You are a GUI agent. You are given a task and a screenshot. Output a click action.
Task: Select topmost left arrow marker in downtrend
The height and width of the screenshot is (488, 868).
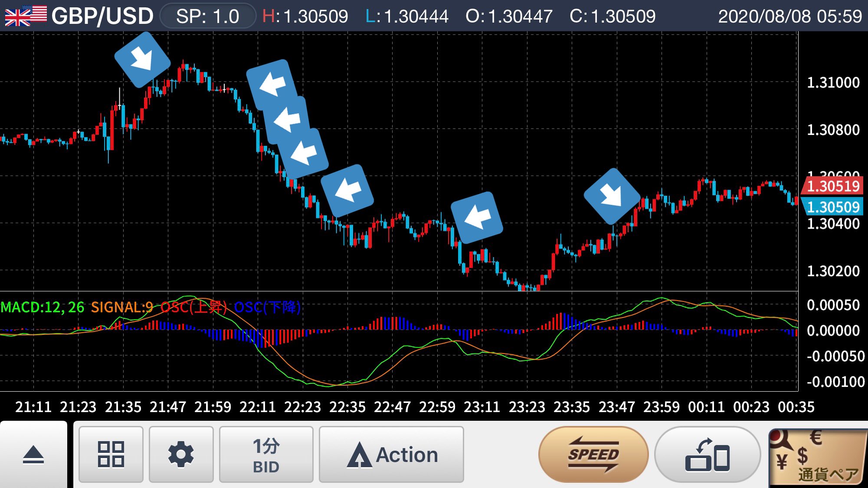tap(272, 85)
